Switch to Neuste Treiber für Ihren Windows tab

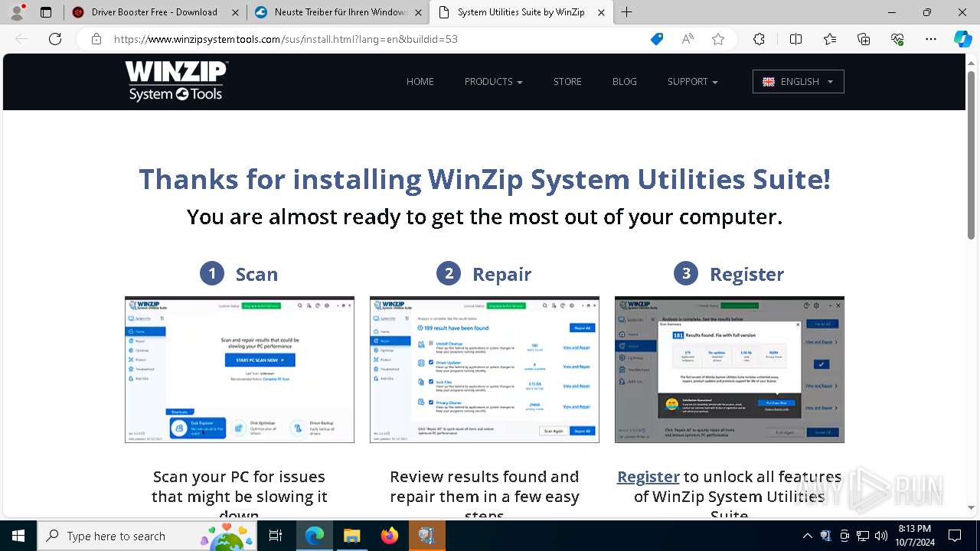click(x=338, y=12)
